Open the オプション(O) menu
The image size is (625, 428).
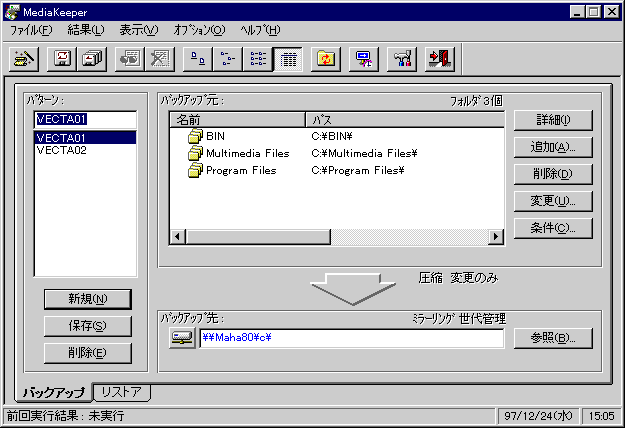tap(199, 30)
